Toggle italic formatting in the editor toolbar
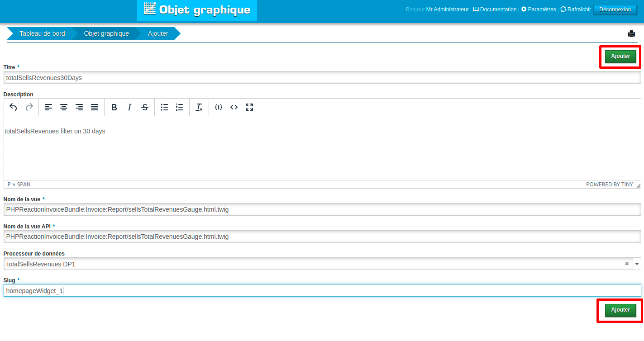The width and height of the screenshot is (644, 341). pyautogui.click(x=129, y=107)
